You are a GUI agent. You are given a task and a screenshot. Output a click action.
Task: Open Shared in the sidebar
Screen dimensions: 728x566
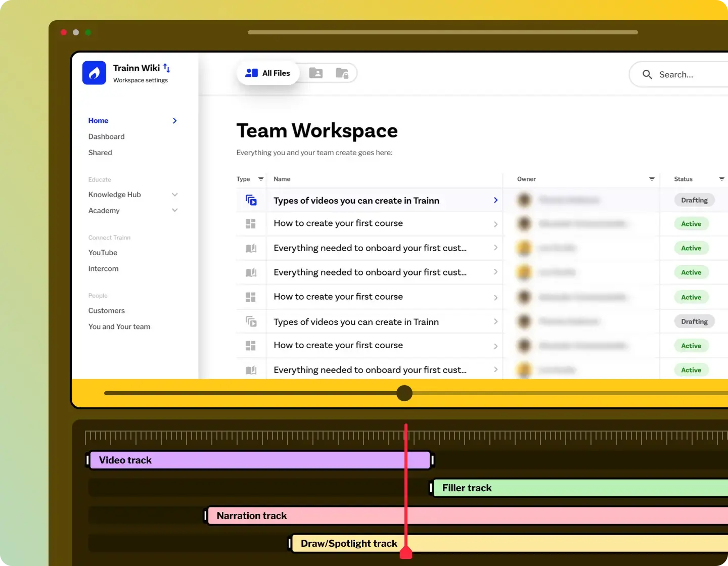pos(100,153)
